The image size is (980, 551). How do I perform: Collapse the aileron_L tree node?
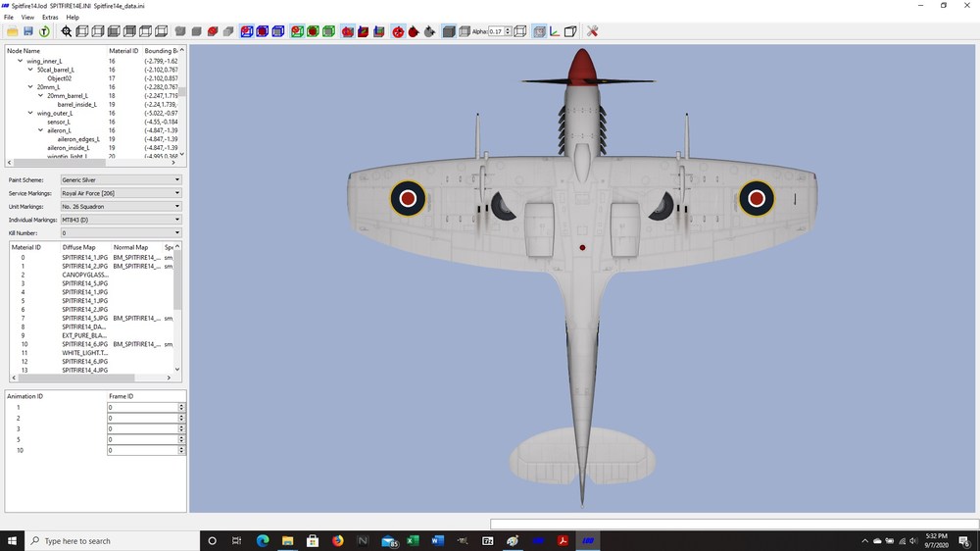[x=40, y=130]
